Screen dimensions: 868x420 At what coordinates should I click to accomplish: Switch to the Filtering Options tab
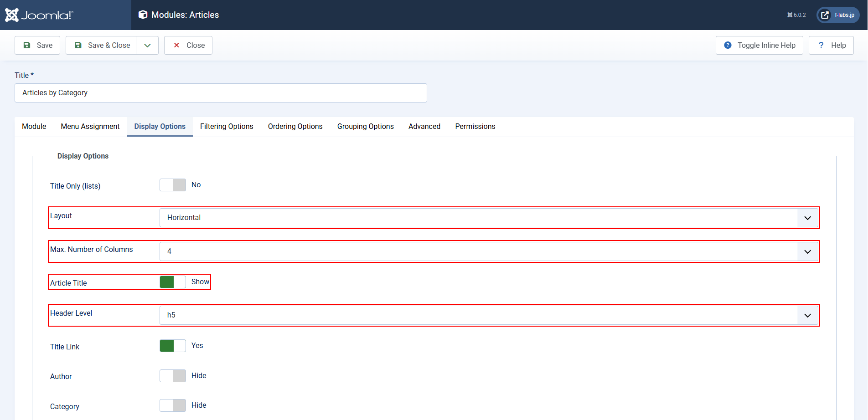tap(227, 126)
